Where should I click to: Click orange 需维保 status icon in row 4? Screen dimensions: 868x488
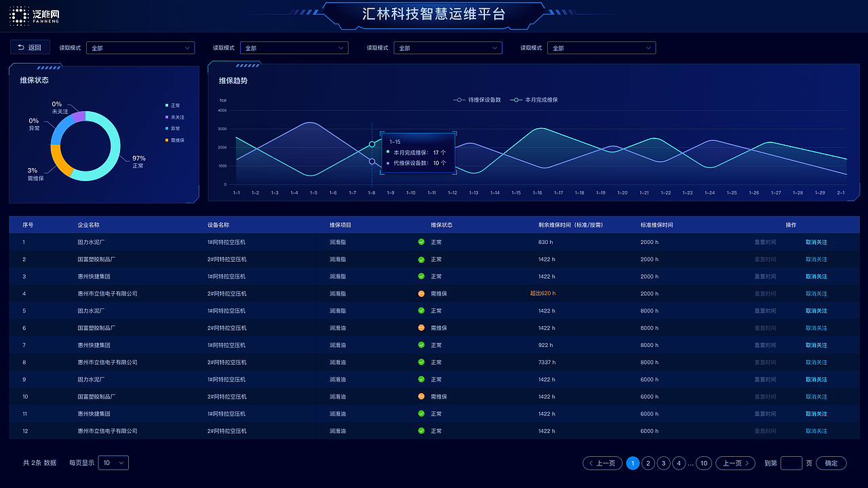point(421,293)
